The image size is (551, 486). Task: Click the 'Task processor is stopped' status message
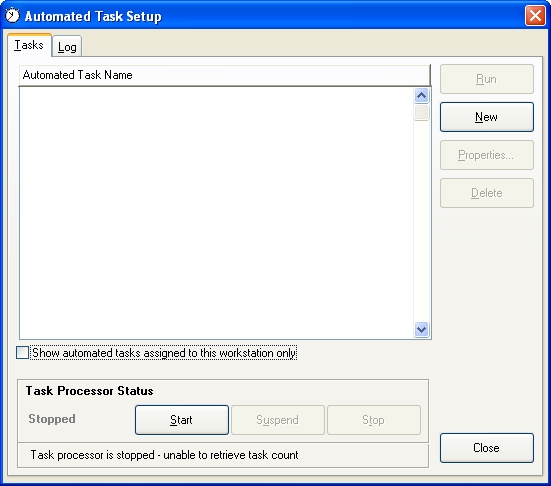[x=164, y=455]
